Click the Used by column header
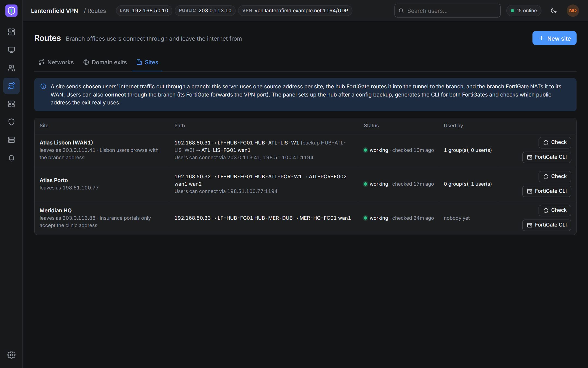 point(453,125)
